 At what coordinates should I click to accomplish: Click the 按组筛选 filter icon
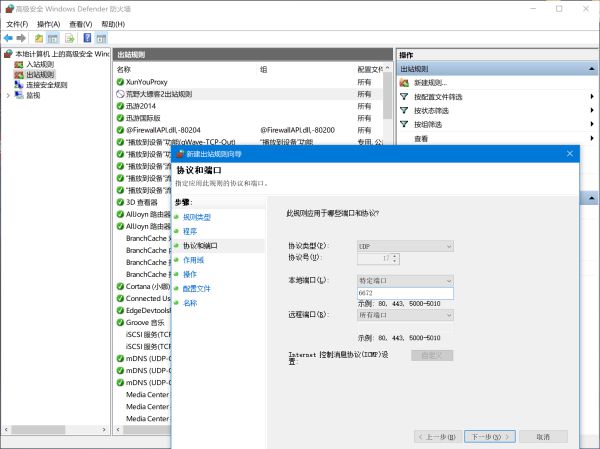click(404, 125)
